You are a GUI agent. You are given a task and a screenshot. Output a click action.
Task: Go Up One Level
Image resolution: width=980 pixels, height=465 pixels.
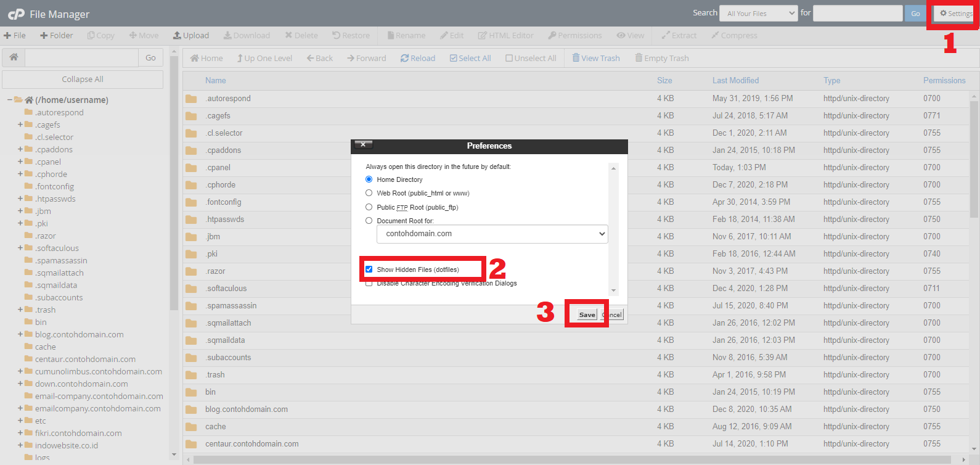[x=264, y=59]
